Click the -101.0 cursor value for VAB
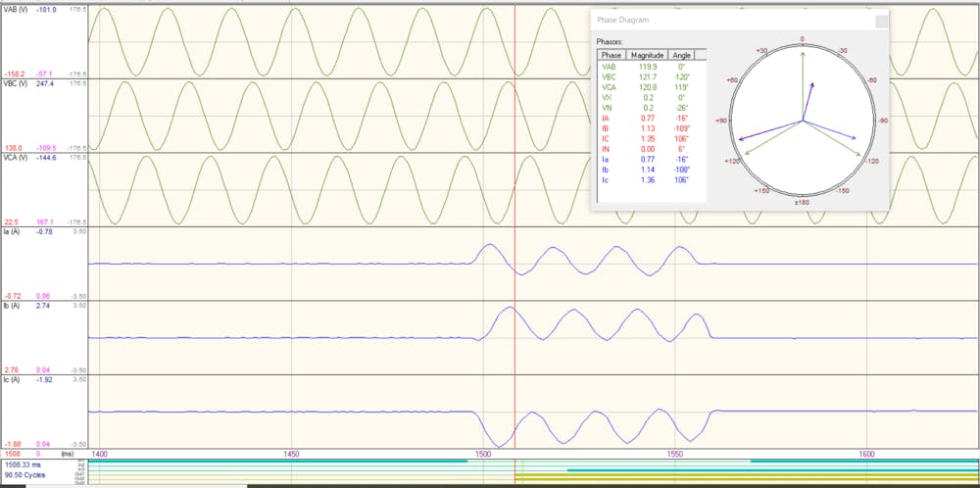The height and width of the screenshot is (488, 980). point(47,10)
